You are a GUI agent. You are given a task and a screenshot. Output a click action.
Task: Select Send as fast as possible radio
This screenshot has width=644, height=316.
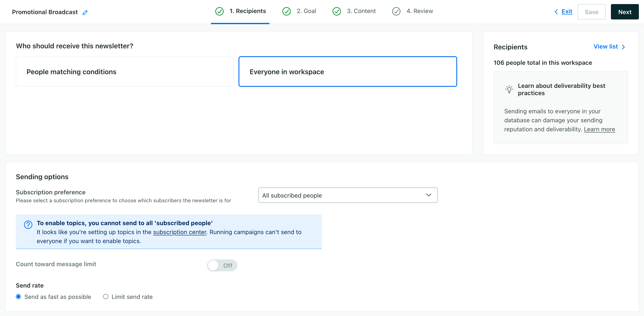tap(18, 297)
